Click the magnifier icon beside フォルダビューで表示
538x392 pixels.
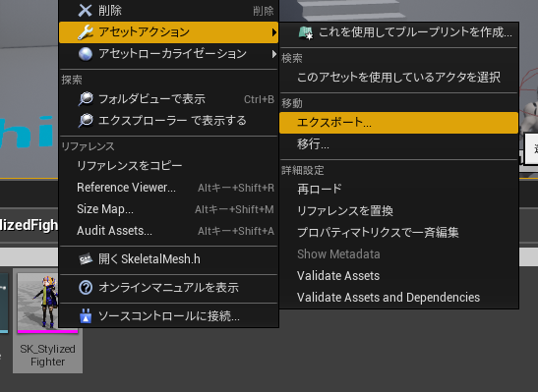(86, 99)
